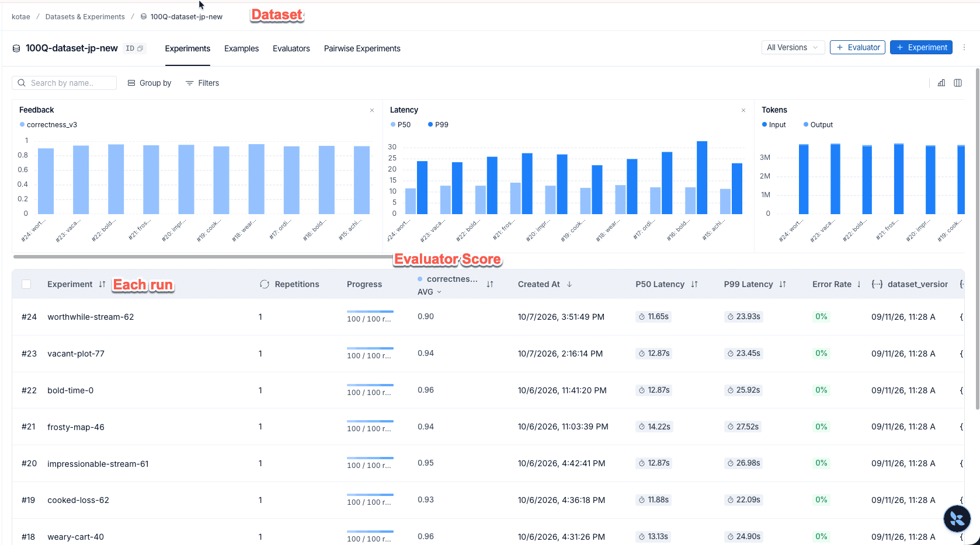Image resolution: width=980 pixels, height=545 pixels.
Task: Open the All Versions dropdown
Action: coord(793,47)
